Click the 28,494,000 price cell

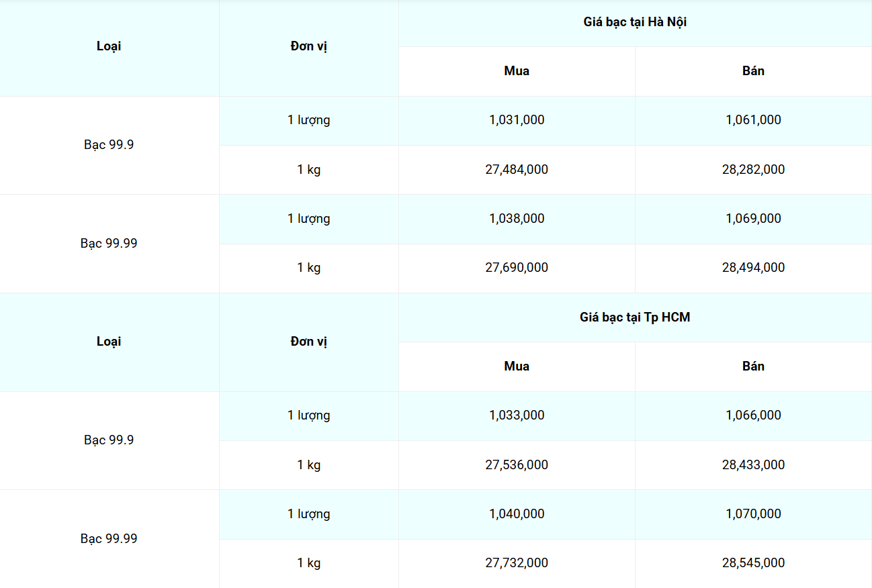(x=753, y=267)
